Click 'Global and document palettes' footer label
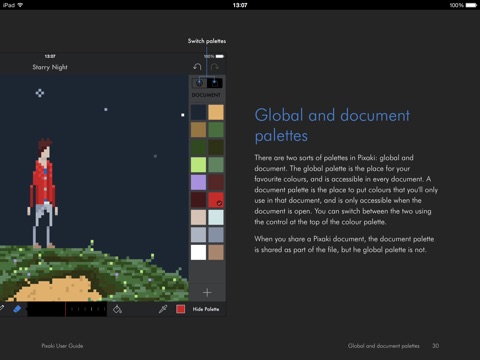Viewport: 480px width, 360px height. tap(384, 346)
